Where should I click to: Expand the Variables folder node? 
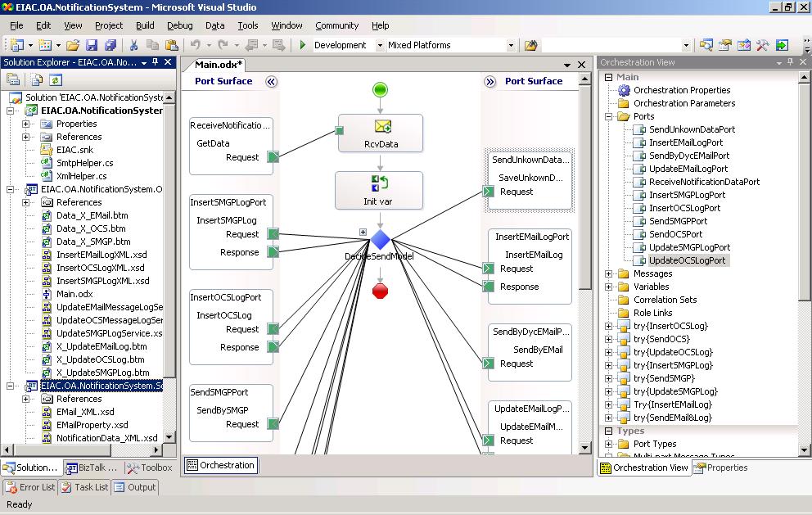[x=609, y=287]
